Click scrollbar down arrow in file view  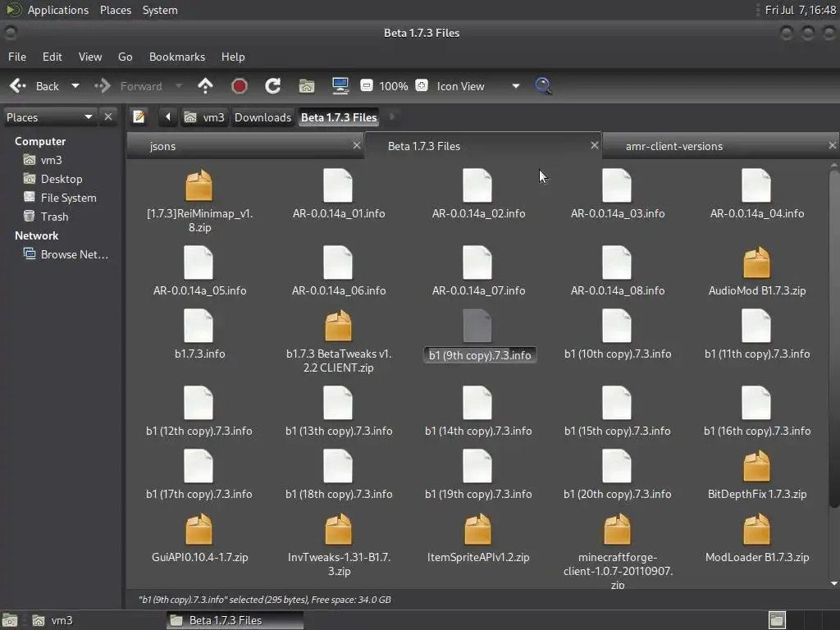pyautogui.click(x=833, y=584)
